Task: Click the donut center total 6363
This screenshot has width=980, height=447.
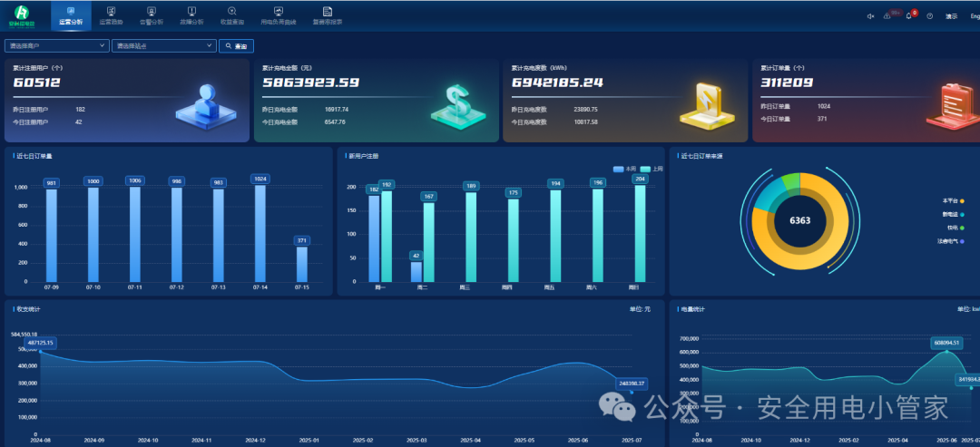Action: (800, 221)
